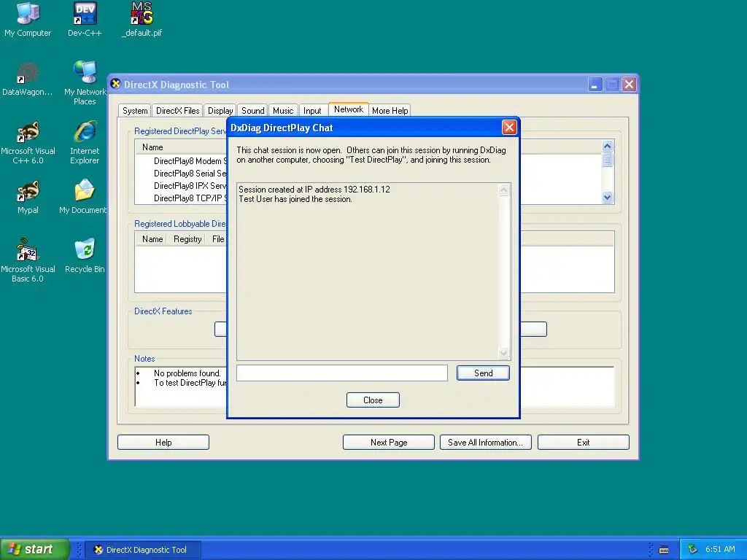Click the DirectX Diagnostic Tool title icon
The width and height of the screenshot is (747, 560).
(115, 85)
